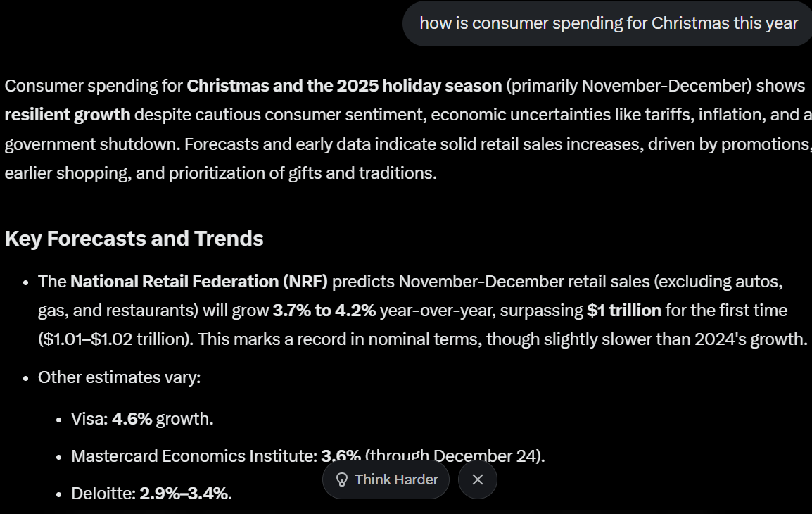This screenshot has height=514, width=812.
Task: Click the bold 2.9%–3.4% Deloitte figure
Action: pyautogui.click(x=184, y=494)
